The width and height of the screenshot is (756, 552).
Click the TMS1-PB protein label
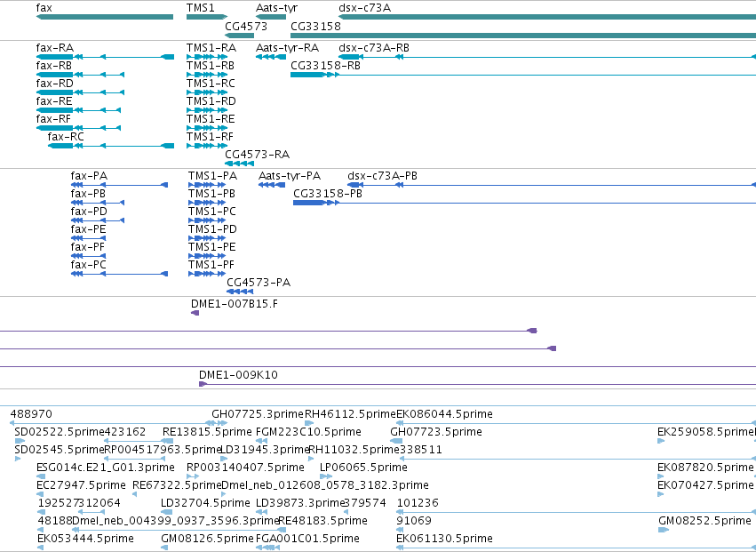tap(212, 194)
